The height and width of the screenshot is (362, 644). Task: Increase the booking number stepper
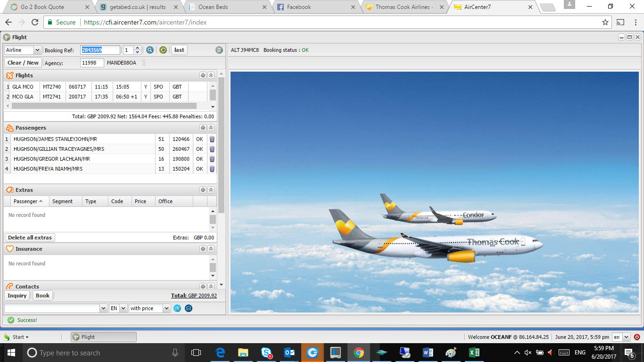(138, 48)
